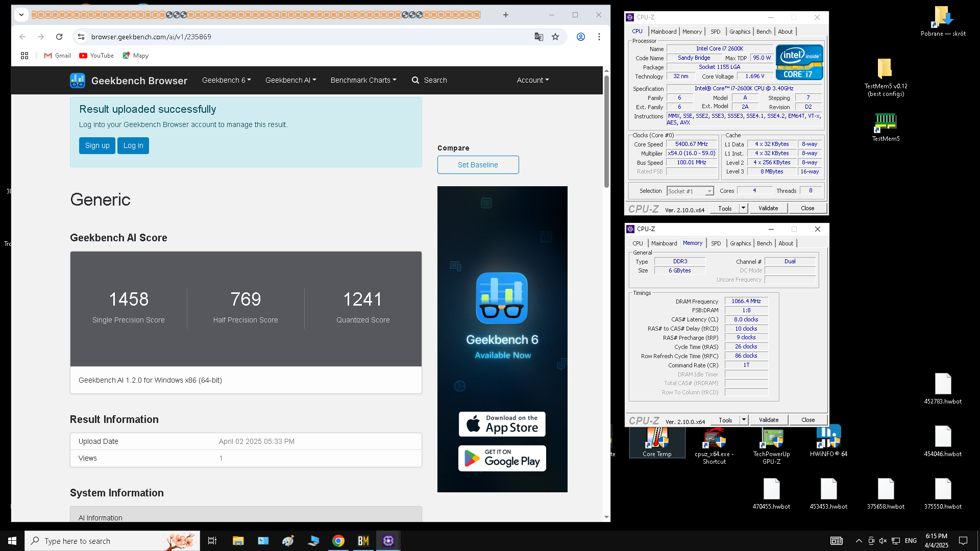Expand the Geekbench 6 menu
This screenshot has height=551, width=980.
coord(227,80)
